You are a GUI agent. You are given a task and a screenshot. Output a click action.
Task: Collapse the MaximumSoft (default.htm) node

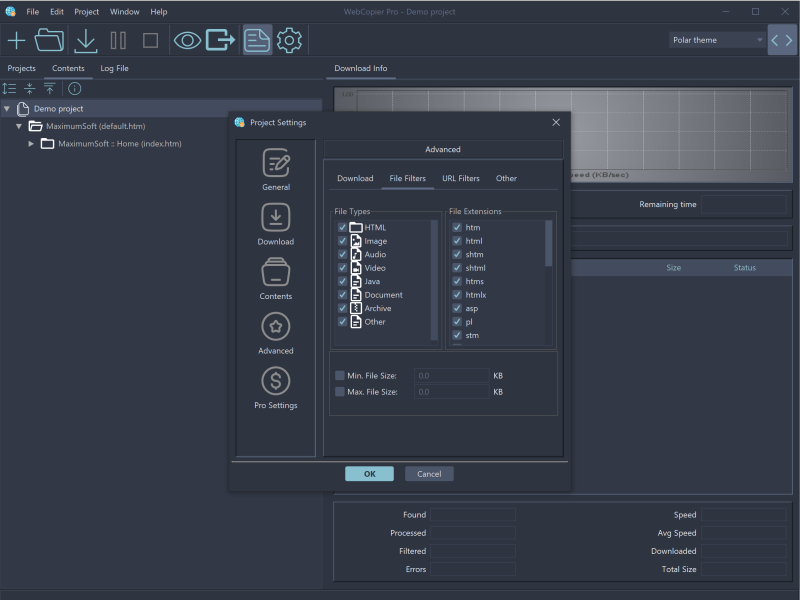click(x=19, y=126)
